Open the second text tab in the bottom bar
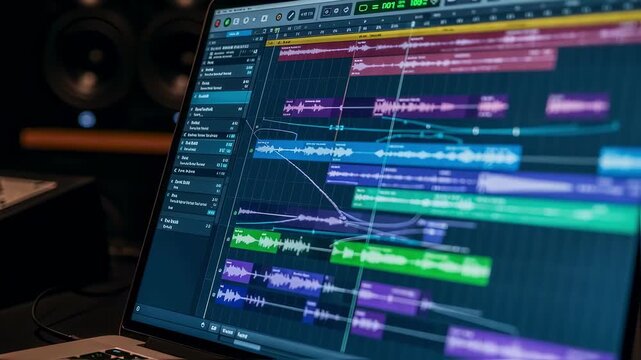Viewport: 641px width, 360px height. (242, 335)
